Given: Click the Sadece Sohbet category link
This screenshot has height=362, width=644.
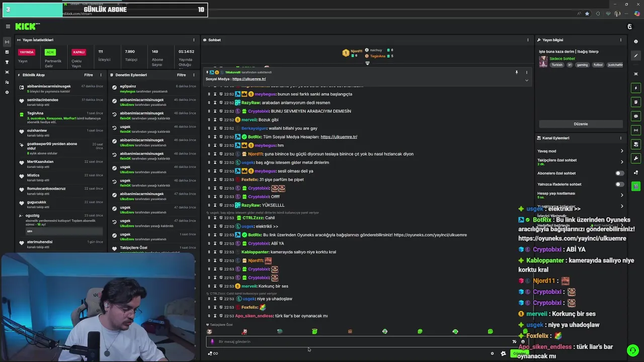Looking at the screenshot, I should [x=562, y=59].
